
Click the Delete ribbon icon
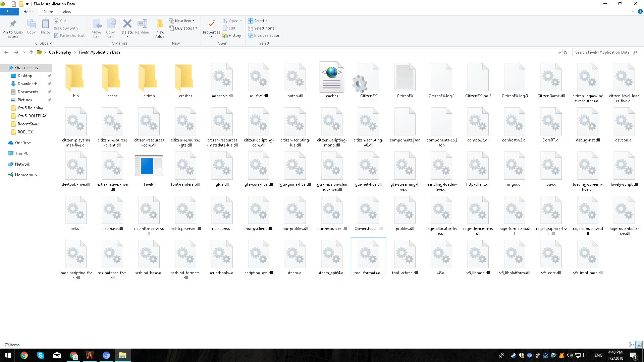[x=127, y=24]
